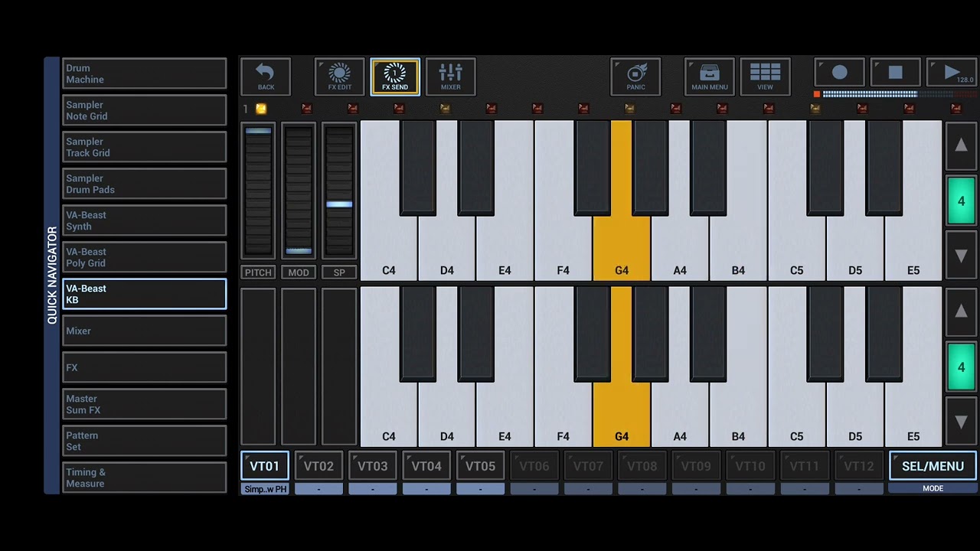Play D4 on the upper keyboard

pos(447,249)
